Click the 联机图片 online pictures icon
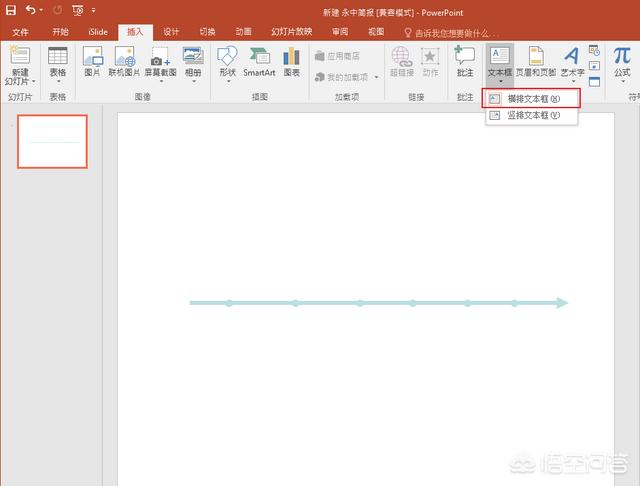640x486 pixels. [125, 62]
